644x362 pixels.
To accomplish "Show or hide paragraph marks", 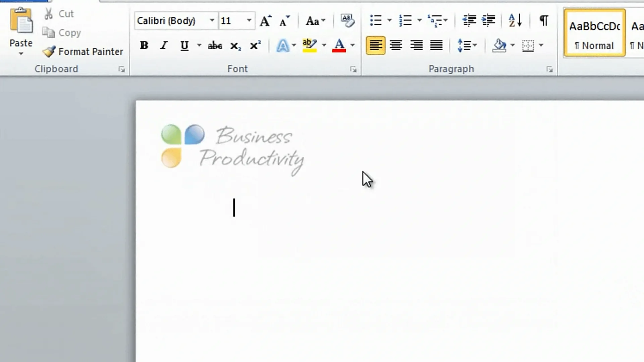I will [x=544, y=21].
